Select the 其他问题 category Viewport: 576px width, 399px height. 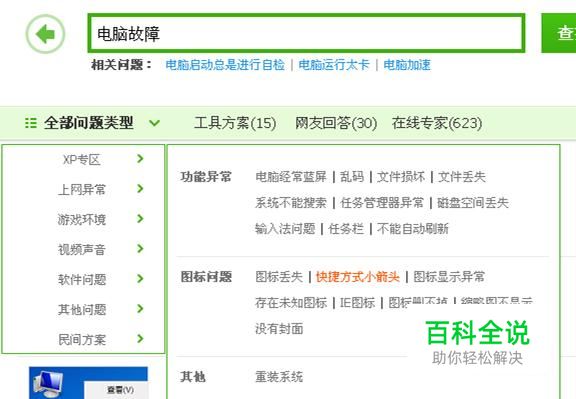(x=82, y=310)
